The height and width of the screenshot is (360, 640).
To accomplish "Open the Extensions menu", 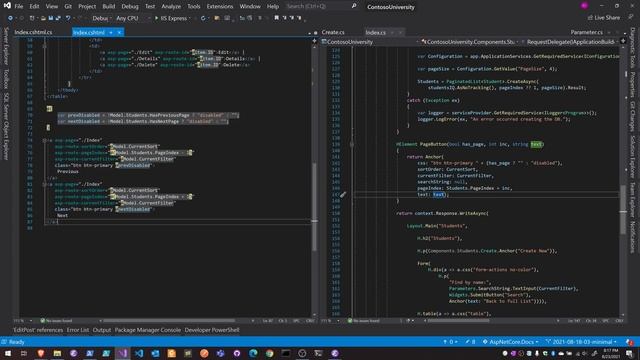I will (x=220, y=7).
